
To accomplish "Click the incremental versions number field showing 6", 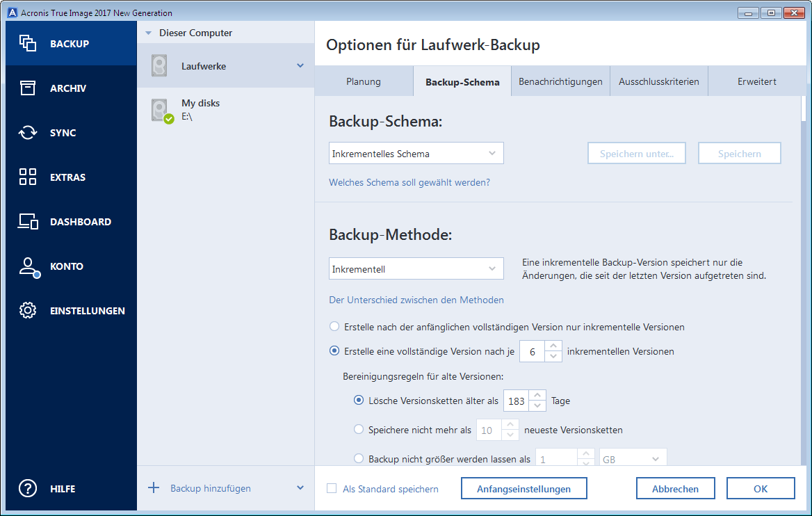I will (532, 351).
